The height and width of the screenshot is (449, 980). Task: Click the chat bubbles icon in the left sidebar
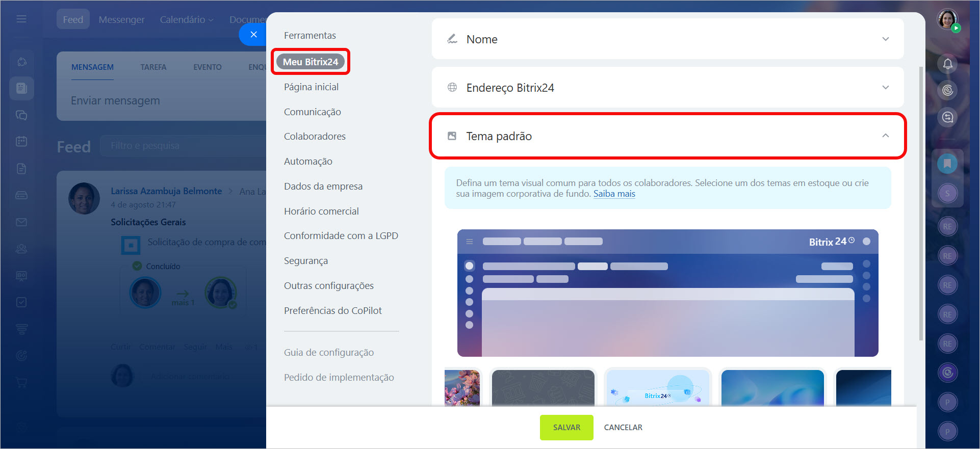coord(21,115)
